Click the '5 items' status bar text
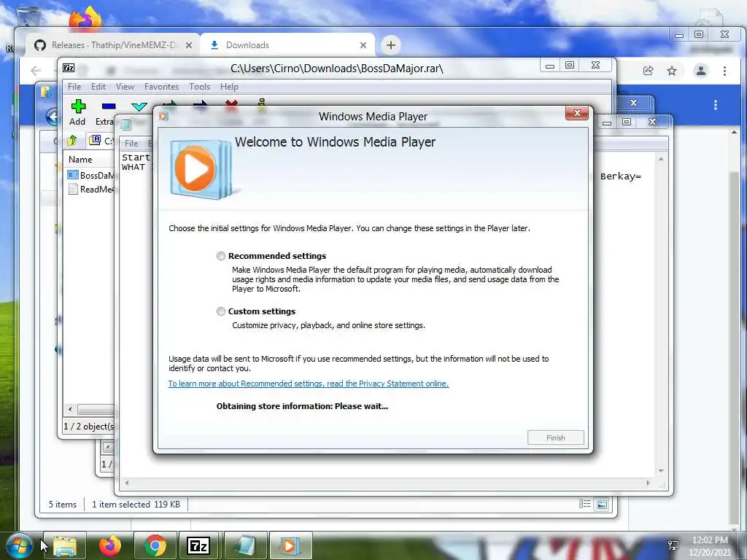The width and height of the screenshot is (747, 560). [x=63, y=505]
